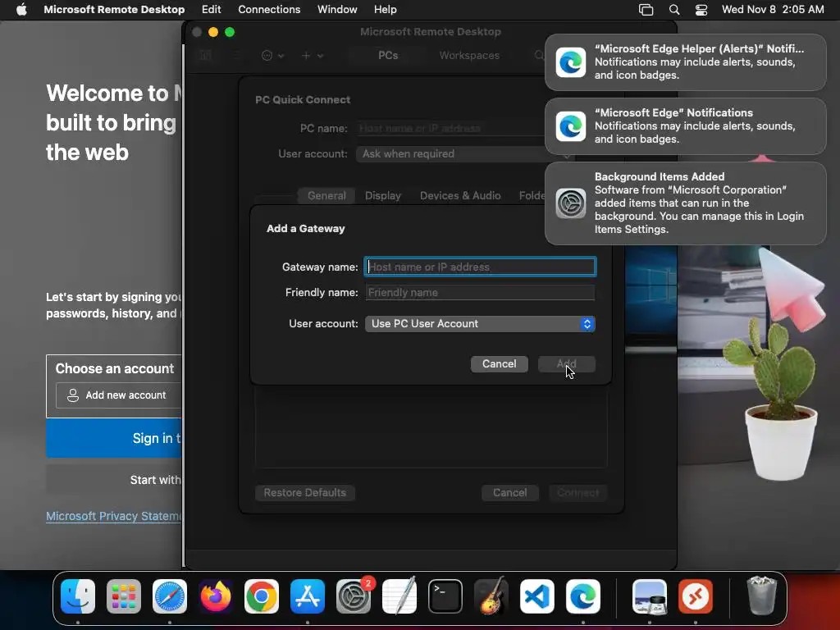Open Spotlight search in the menu bar
Image resolution: width=840 pixels, height=630 pixels.
(674, 10)
